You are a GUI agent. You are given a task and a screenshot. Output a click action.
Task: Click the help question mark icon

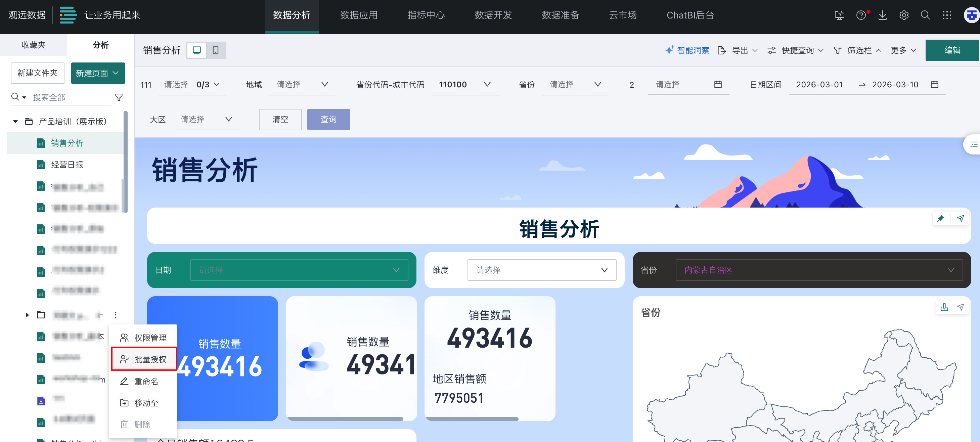click(860, 15)
